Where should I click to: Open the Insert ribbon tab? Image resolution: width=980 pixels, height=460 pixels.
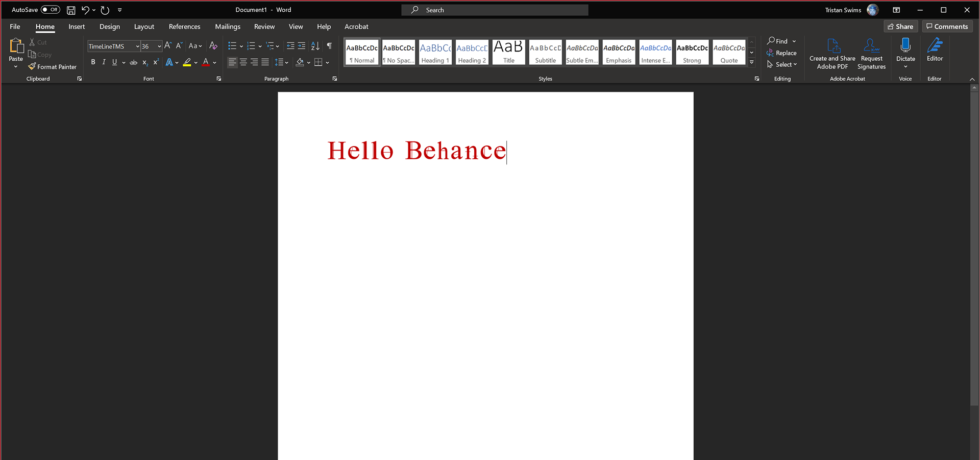tap(77, 27)
